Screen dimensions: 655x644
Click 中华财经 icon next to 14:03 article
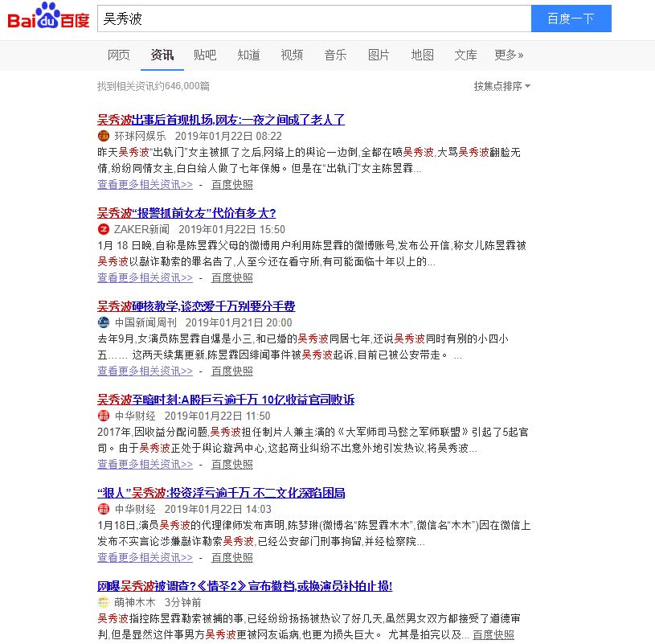(x=103, y=509)
